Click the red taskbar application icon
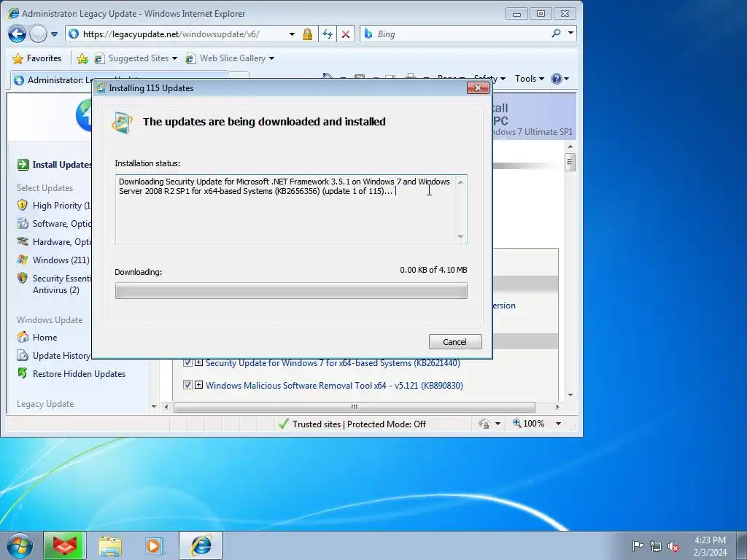This screenshot has height=560, width=747. pyautogui.click(x=65, y=545)
